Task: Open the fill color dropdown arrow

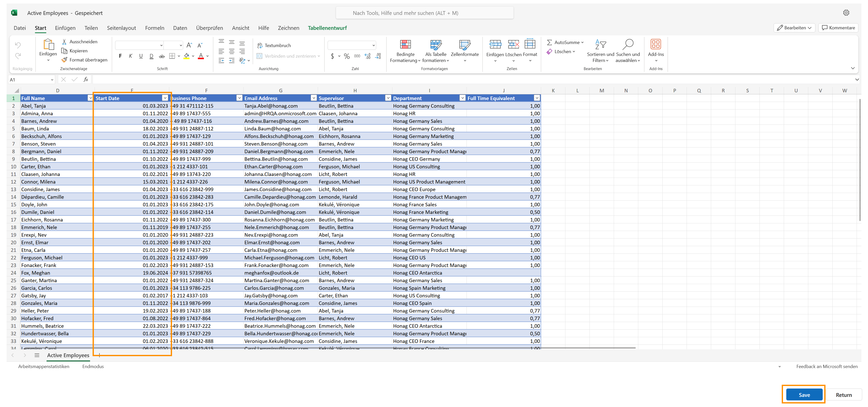Action: click(x=193, y=56)
